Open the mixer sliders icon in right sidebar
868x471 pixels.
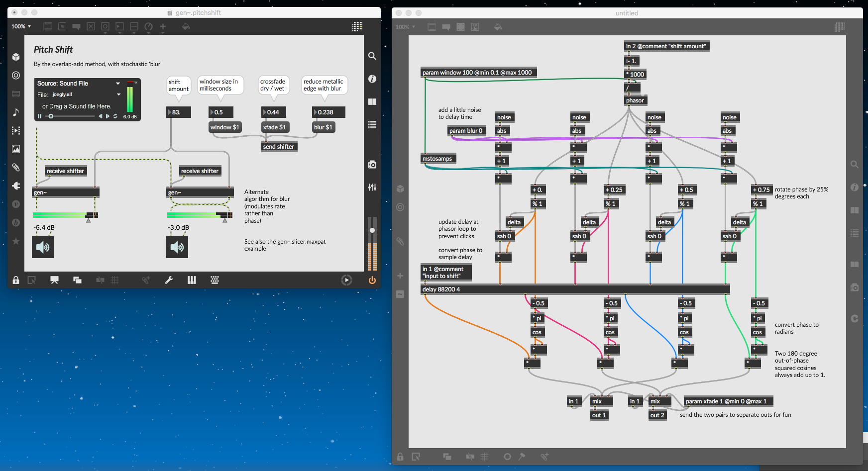372,188
